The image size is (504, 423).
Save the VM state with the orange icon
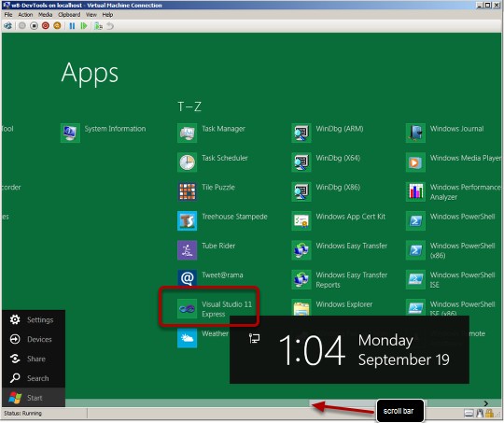(x=57, y=26)
